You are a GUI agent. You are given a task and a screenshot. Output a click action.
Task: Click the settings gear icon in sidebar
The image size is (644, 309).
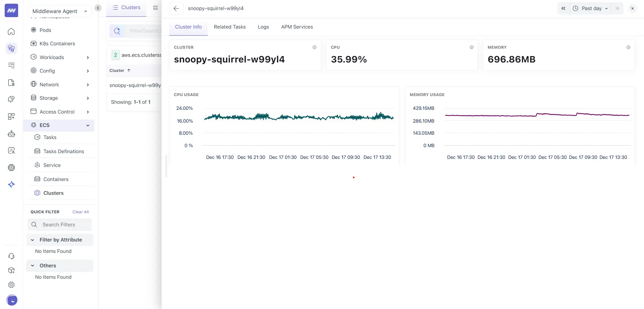(11, 285)
